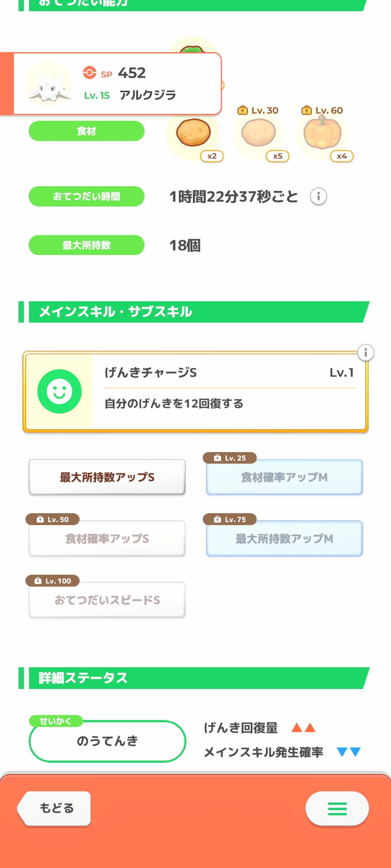Tap the 食材 green label
Image resolution: width=391 pixels, height=868 pixels.
point(87,131)
